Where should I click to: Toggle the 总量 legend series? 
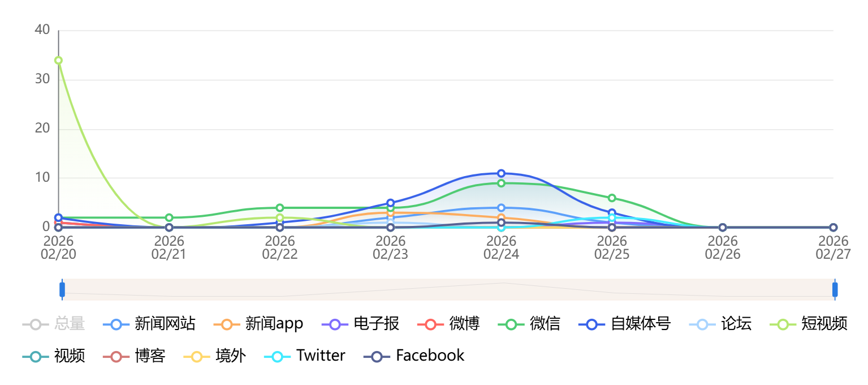54,324
